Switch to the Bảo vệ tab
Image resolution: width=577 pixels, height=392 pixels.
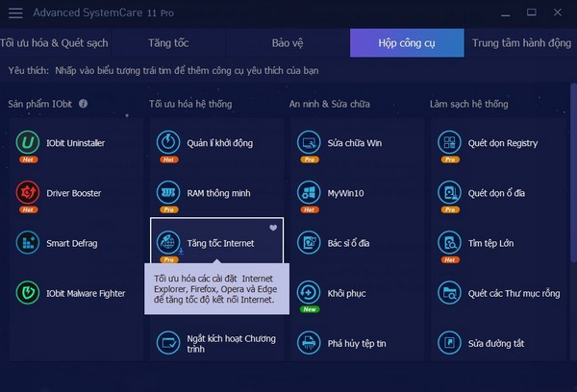coord(288,43)
